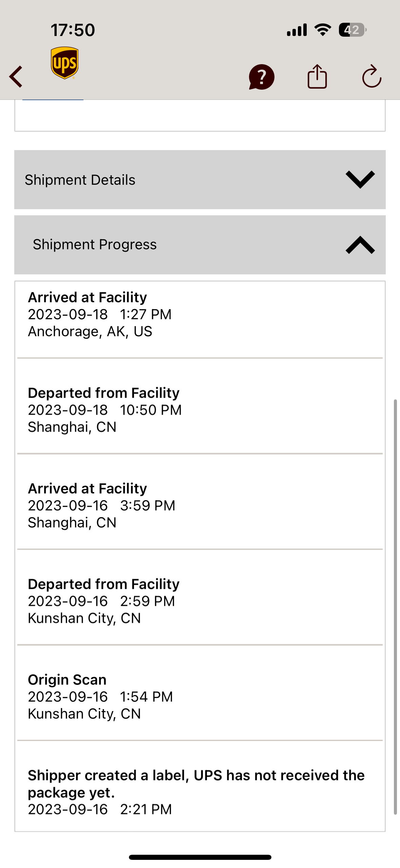Tap the back arrow
This screenshot has height=868, width=400.
(16, 76)
